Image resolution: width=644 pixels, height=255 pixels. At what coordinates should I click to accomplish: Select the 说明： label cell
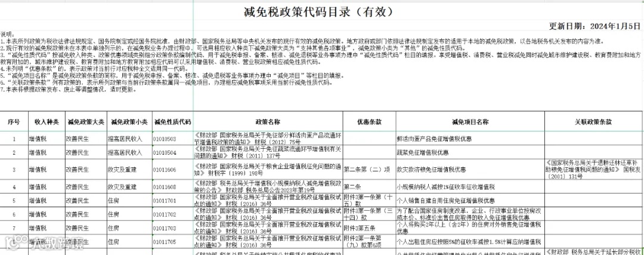pyautogui.click(x=7, y=35)
